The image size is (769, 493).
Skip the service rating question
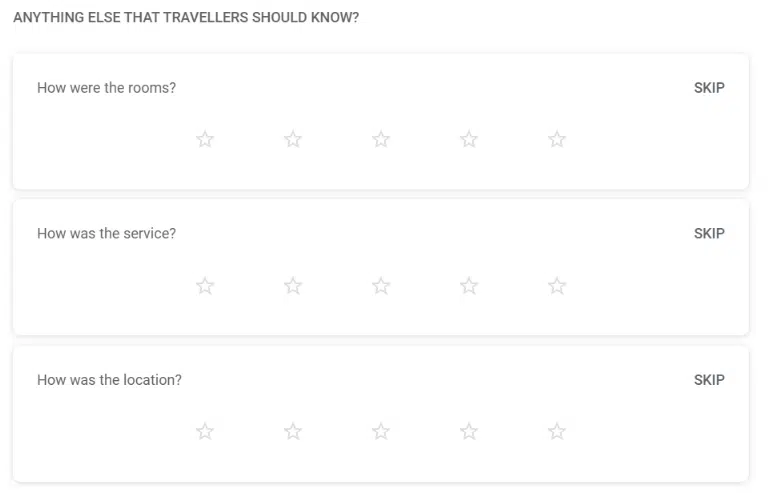[x=709, y=234]
